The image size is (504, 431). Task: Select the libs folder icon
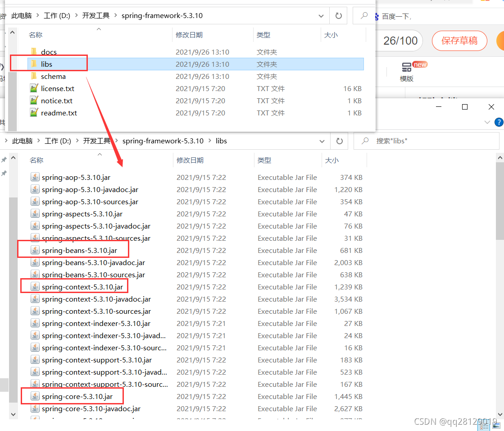tap(33, 64)
